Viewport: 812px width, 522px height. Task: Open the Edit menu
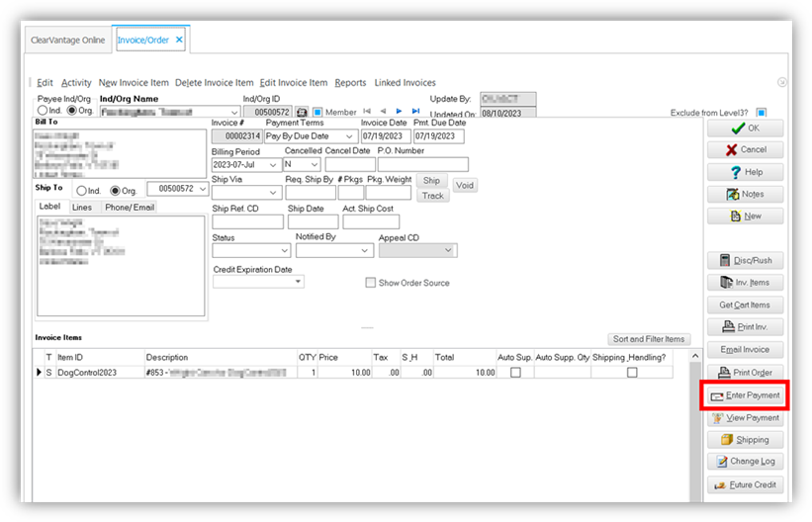pyautogui.click(x=45, y=83)
